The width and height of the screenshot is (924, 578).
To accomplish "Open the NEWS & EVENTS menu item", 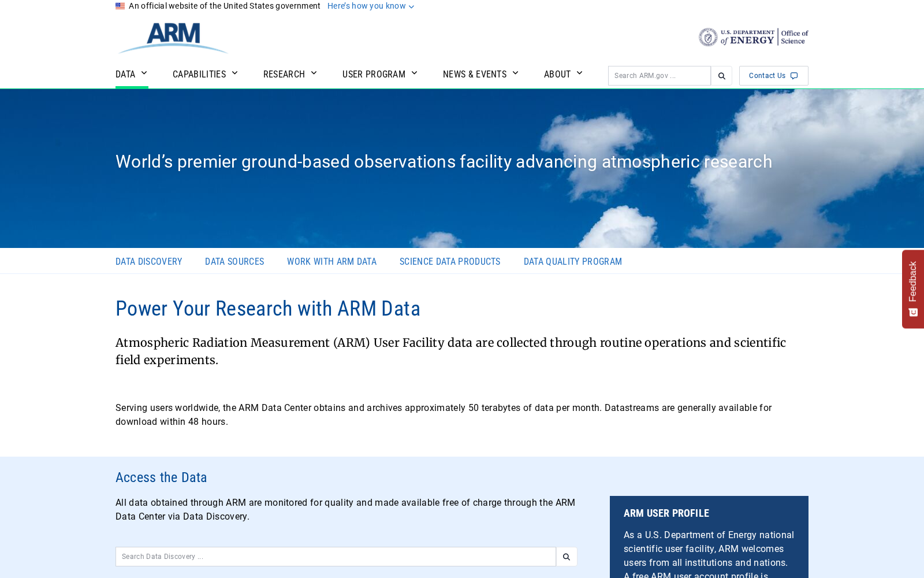I will pos(475,74).
